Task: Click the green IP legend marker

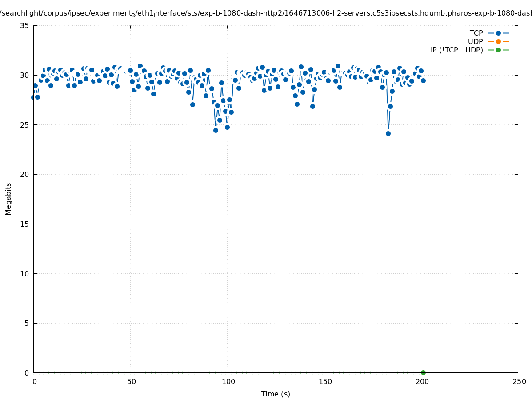Action: pyautogui.click(x=498, y=50)
